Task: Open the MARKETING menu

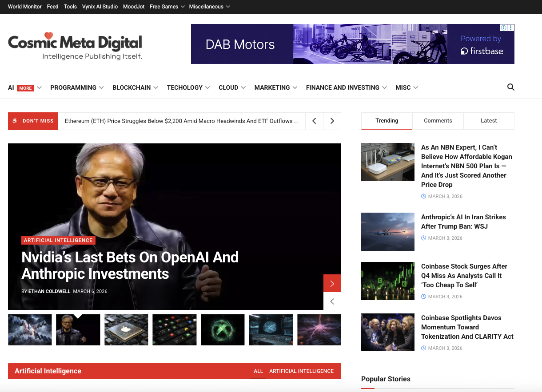Action: (x=275, y=87)
